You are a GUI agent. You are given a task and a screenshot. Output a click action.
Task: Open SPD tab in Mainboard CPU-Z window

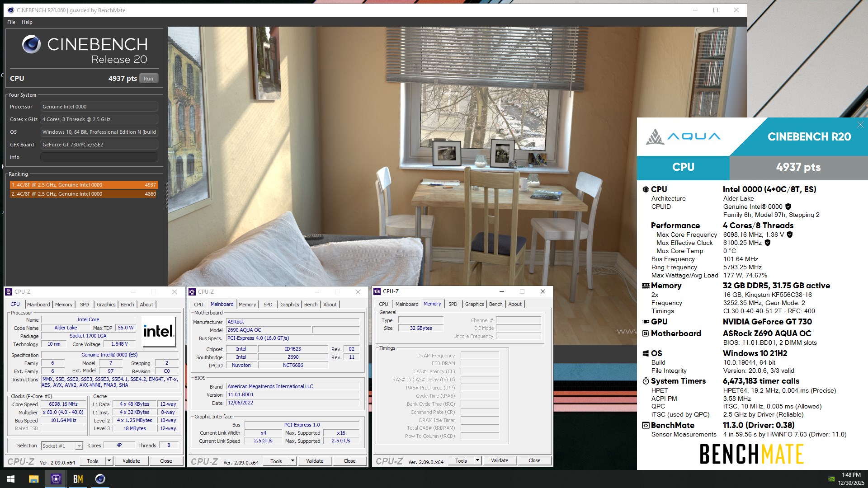(x=268, y=305)
